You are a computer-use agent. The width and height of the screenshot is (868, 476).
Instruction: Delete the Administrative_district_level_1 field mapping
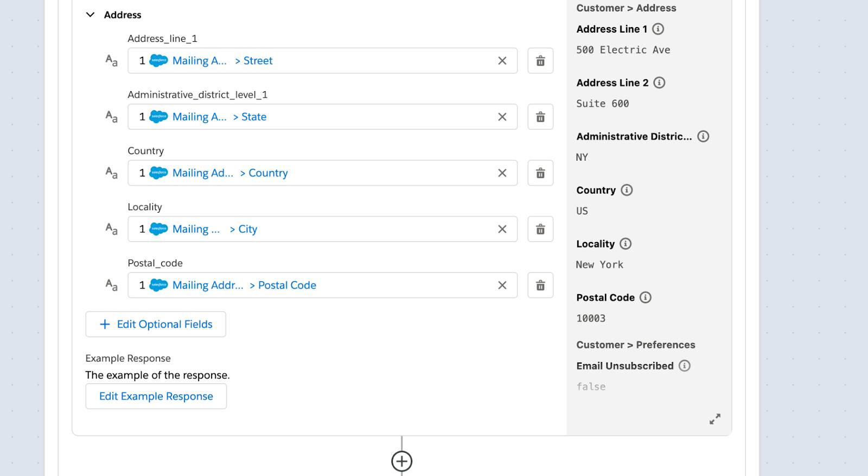pyautogui.click(x=540, y=117)
